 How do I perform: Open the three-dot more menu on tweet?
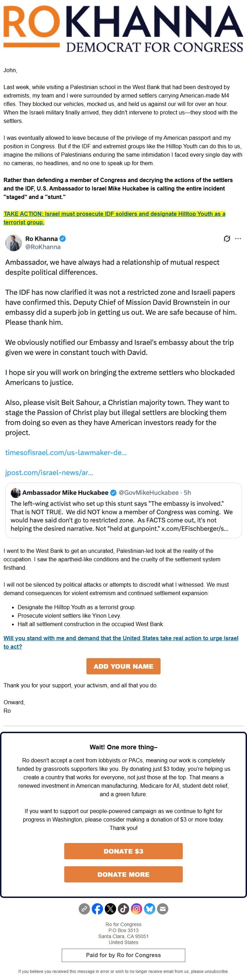(238, 239)
